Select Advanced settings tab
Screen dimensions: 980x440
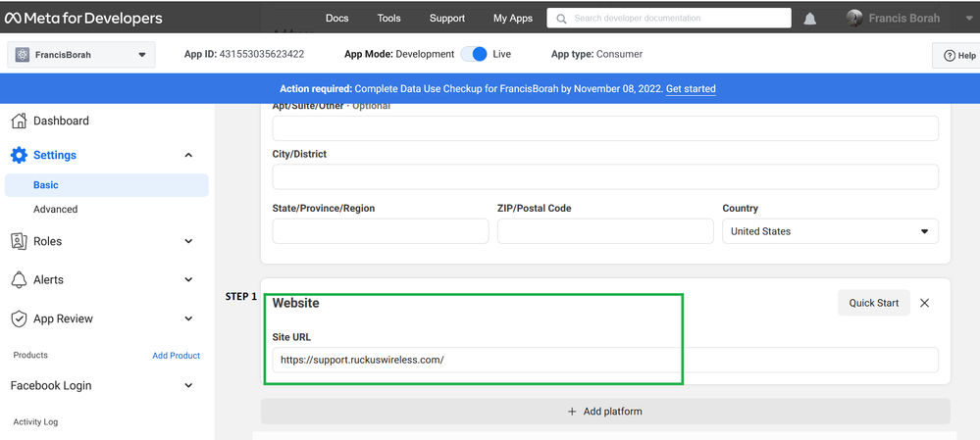pos(55,209)
